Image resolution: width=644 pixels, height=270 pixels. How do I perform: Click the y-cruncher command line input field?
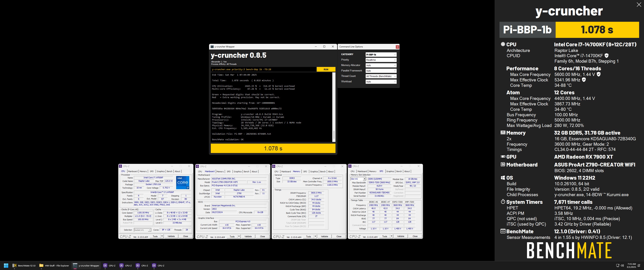click(263, 69)
